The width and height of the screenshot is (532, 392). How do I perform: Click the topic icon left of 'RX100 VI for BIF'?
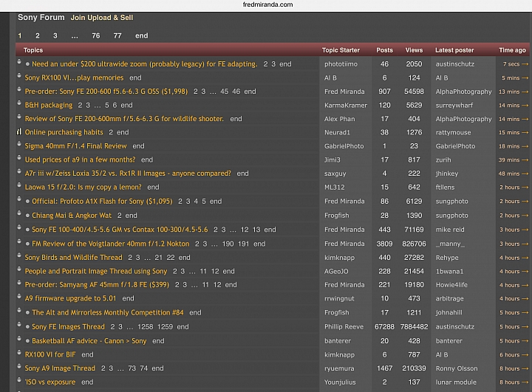tap(19, 352)
